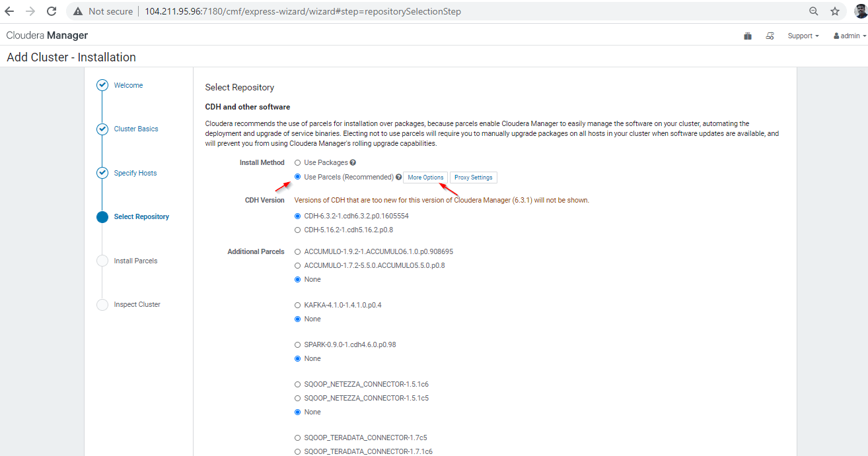This screenshot has width=868, height=456.
Task: Select the Use Packages radio button
Action: (x=297, y=162)
